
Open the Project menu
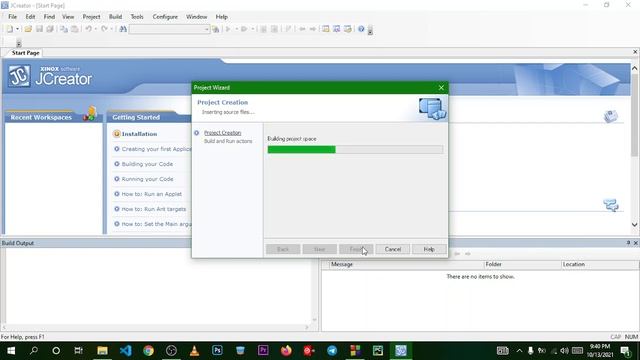pyautogui.click(x=91, y=17)
